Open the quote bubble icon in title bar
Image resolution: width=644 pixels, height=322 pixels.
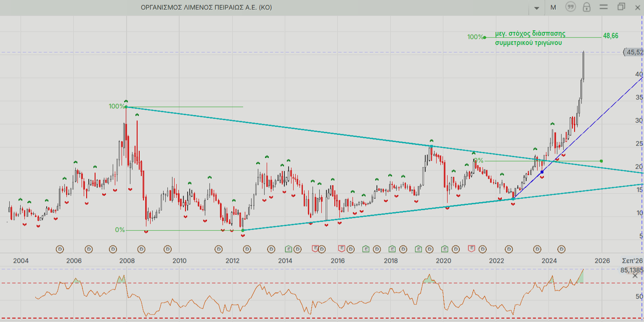pyautogui.click(x=570, y=7)
